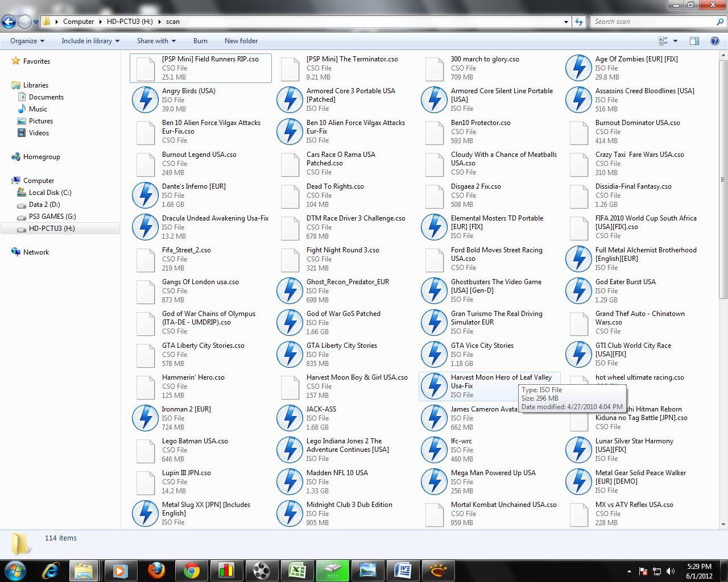
Task: Select file name Fight Night Round 3.cso
Action: (x=342, y=250)
